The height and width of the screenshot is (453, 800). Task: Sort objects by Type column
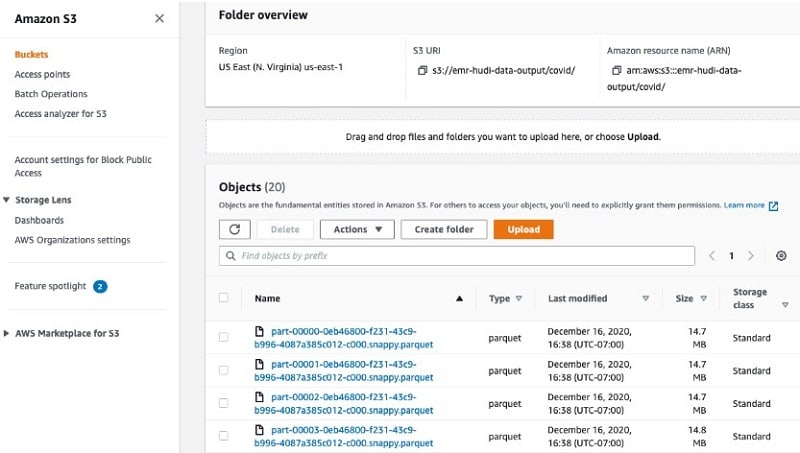[x=519, y=298]
